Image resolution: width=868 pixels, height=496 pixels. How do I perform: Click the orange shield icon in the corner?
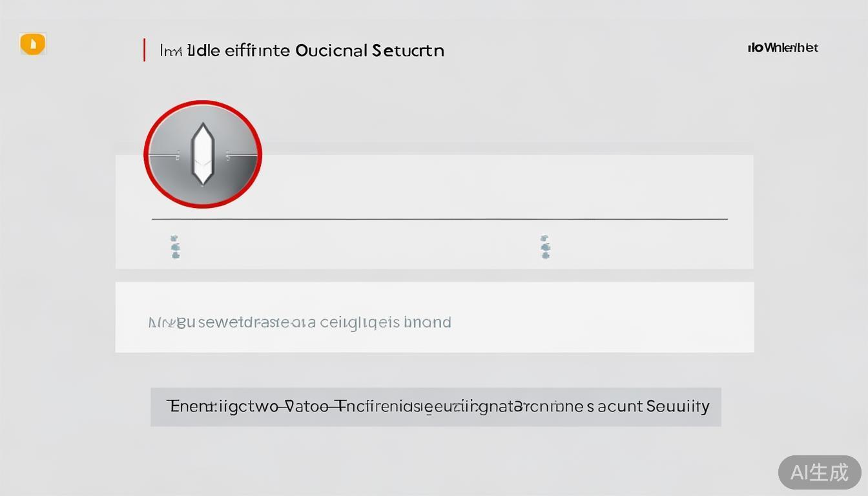pos(33,44)
